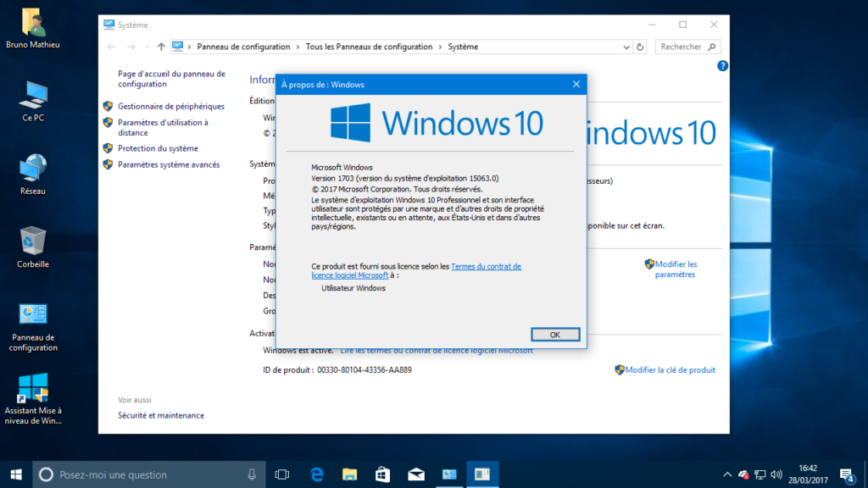
Task: Open Mail app from taskbar
Action: (x=416, y=474)
